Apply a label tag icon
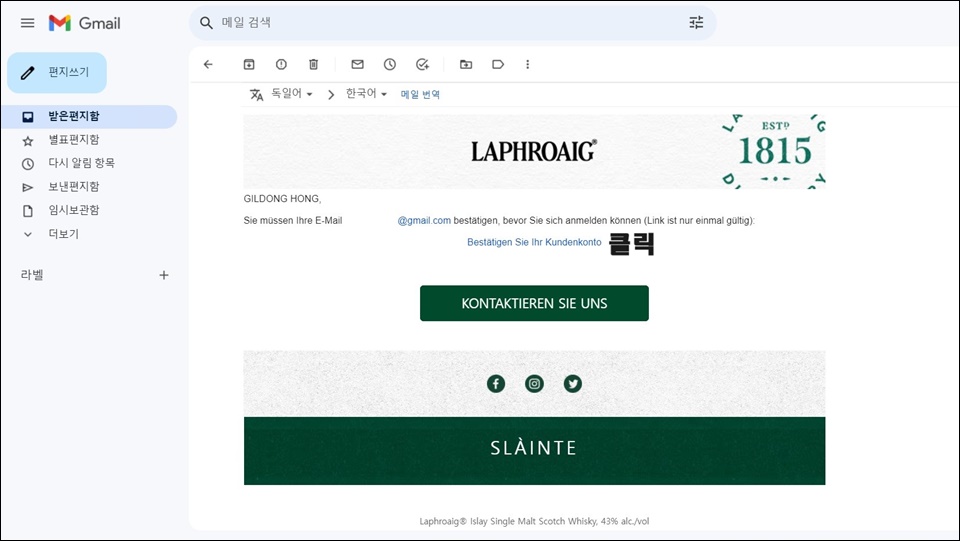960x541 pixels. (498, 64)
